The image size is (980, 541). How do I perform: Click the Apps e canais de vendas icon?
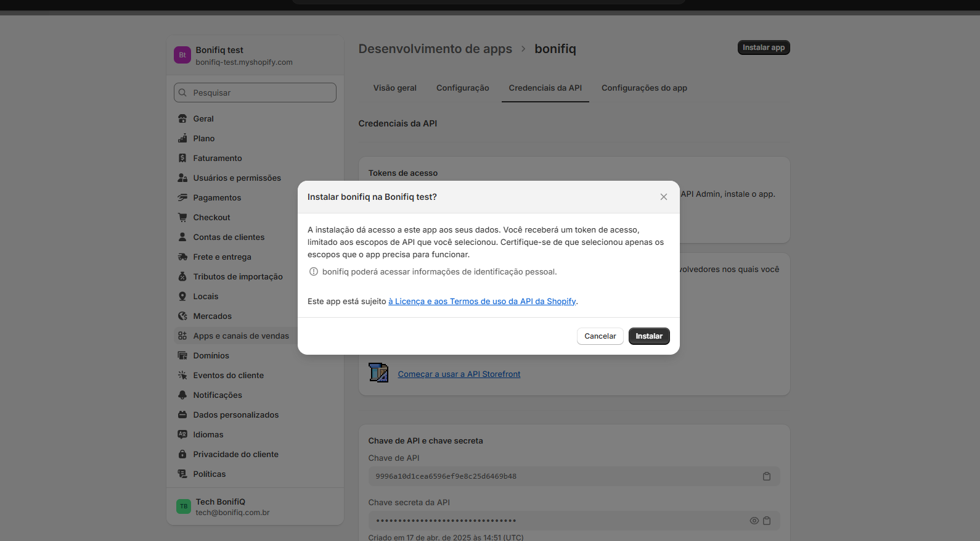[x=182, y=336]
